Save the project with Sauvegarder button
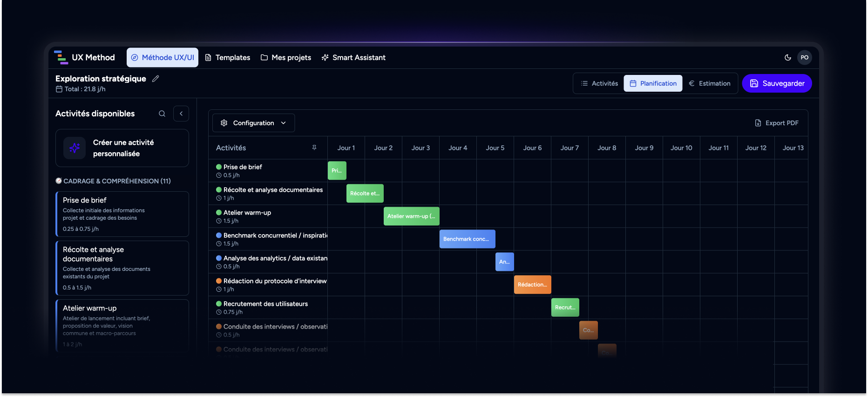This screenshot has height=397, width=868. [x=777, y=83]
